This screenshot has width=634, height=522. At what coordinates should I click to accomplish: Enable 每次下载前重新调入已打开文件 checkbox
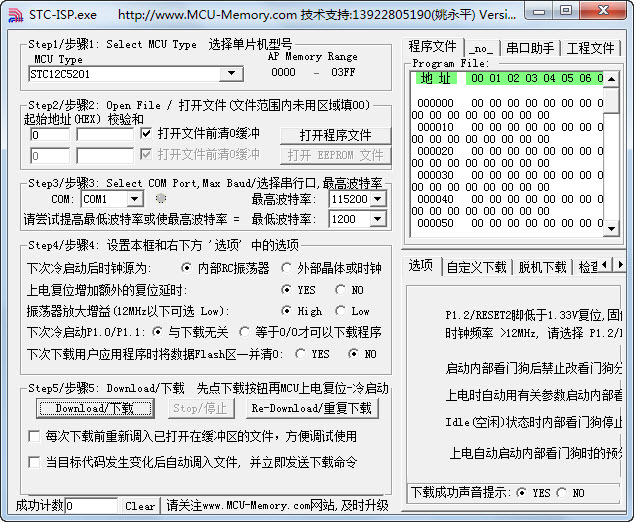click(x=34, y=436)
